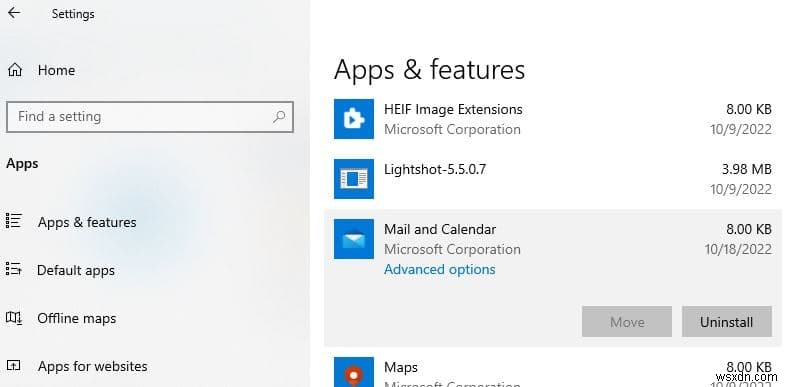
Task: Select HEIF Image Extensions app name
Action: pos(453,110)
